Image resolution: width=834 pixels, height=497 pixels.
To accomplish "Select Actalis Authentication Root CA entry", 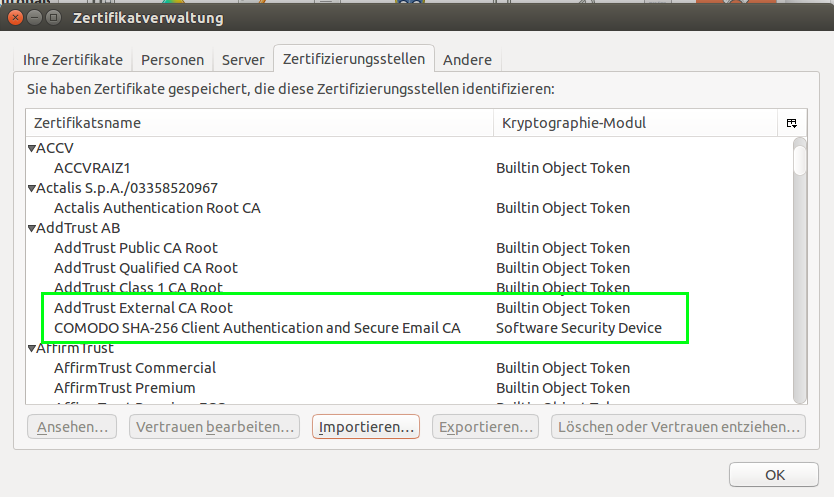I will (157, 208).
